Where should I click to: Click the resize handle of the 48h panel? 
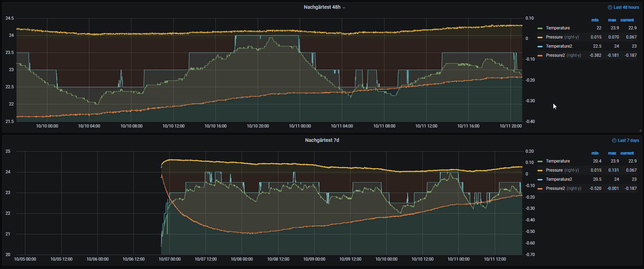pyautogui.click(x=640, y=130)
